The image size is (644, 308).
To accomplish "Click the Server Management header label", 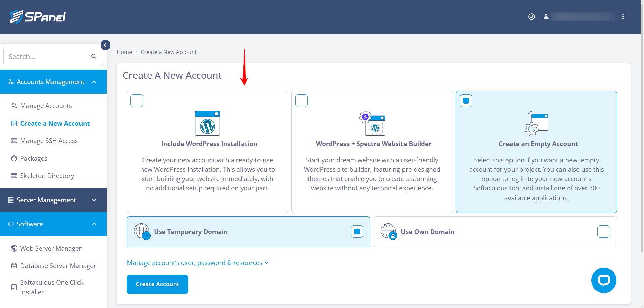I will pos(46,200).
